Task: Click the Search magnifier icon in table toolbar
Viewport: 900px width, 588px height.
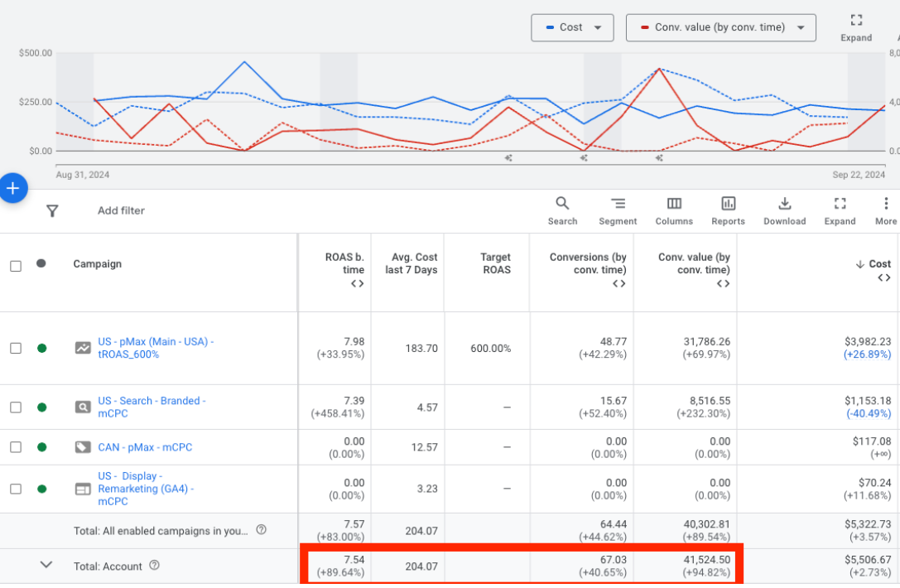Action: 562,204
